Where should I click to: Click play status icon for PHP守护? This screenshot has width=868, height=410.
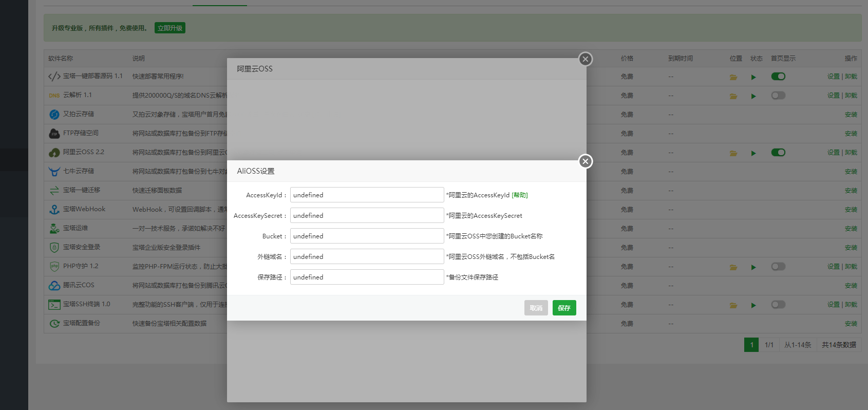point(753,268)
